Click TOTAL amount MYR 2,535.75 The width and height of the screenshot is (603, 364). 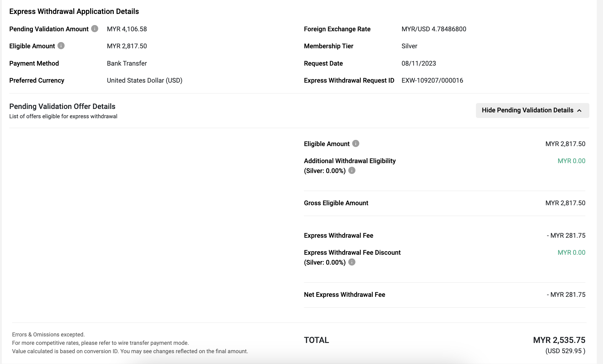[559, 340]
